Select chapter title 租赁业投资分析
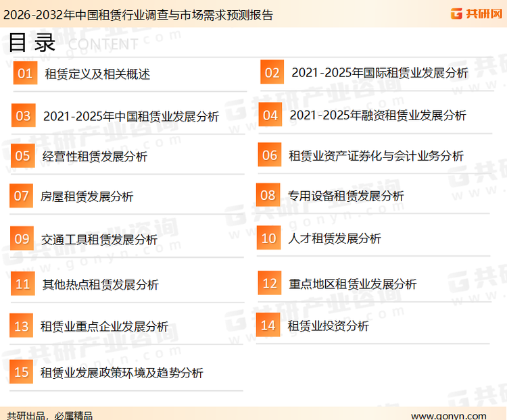The image size is (507, 420). (x=328, y=325)
